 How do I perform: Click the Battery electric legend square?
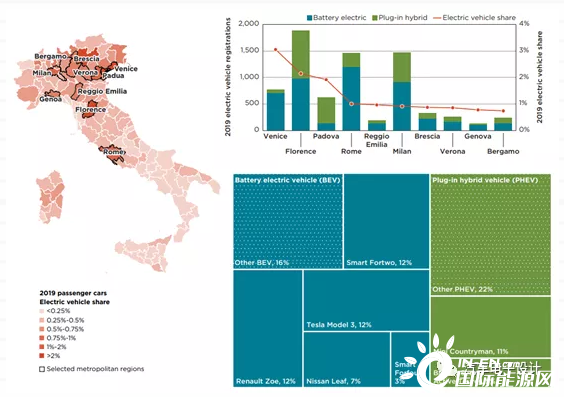click(309, 18)
